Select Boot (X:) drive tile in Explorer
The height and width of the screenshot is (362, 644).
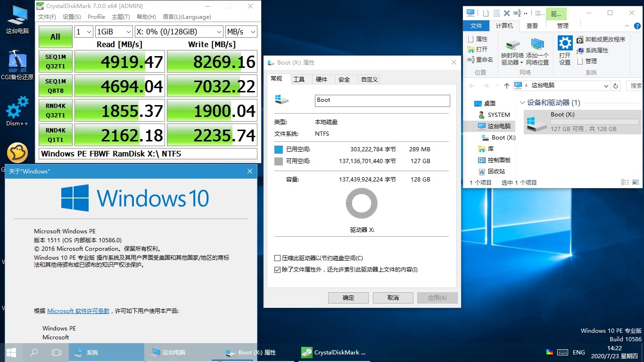click(582, 122)
